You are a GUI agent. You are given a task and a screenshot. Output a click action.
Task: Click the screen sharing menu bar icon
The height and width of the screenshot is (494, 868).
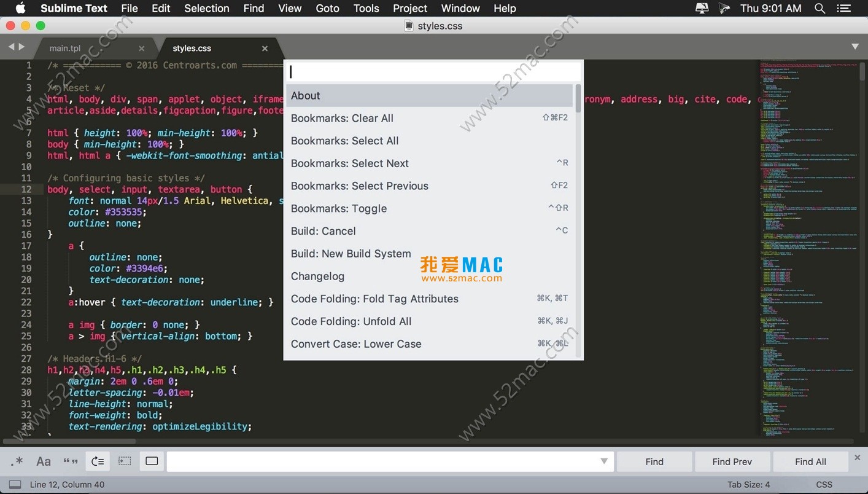pos(702,8)
